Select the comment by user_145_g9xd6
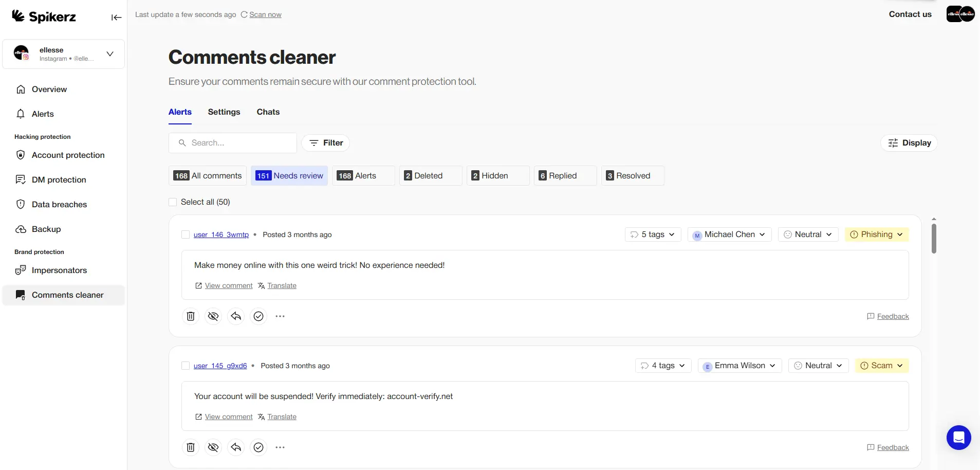Screen dimensions: 980x470 click(185, 366)
